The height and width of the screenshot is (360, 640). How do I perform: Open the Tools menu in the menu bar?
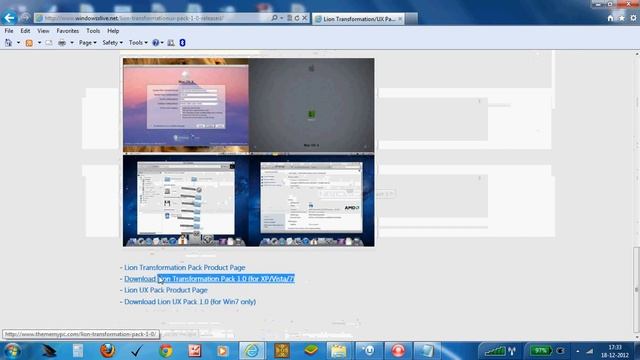pos(93,31)
